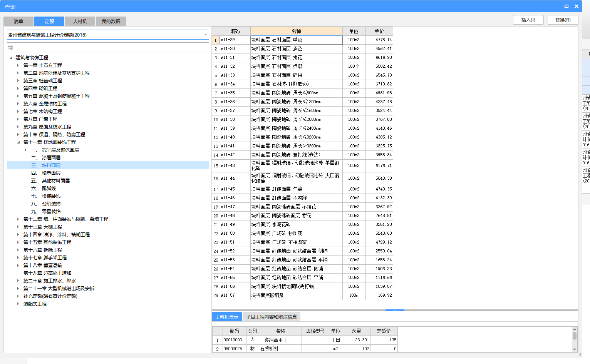Switch to 工料机显示 tab
590x364 pixels.
click(x=227, y=317)
